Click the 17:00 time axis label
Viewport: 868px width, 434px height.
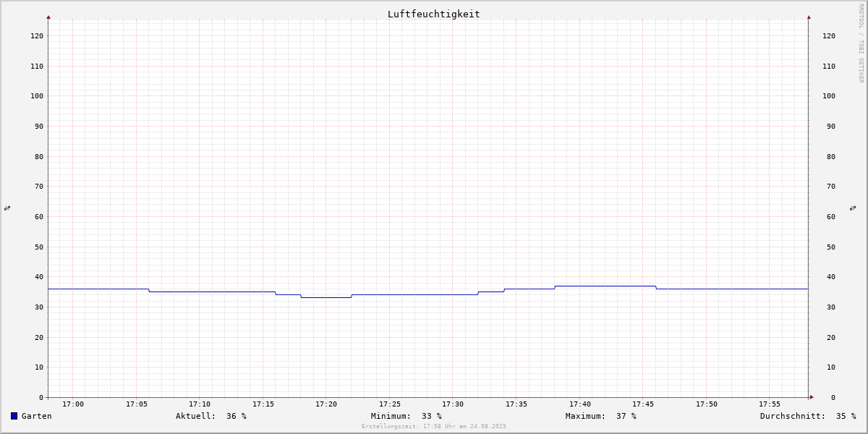point(73,404)
